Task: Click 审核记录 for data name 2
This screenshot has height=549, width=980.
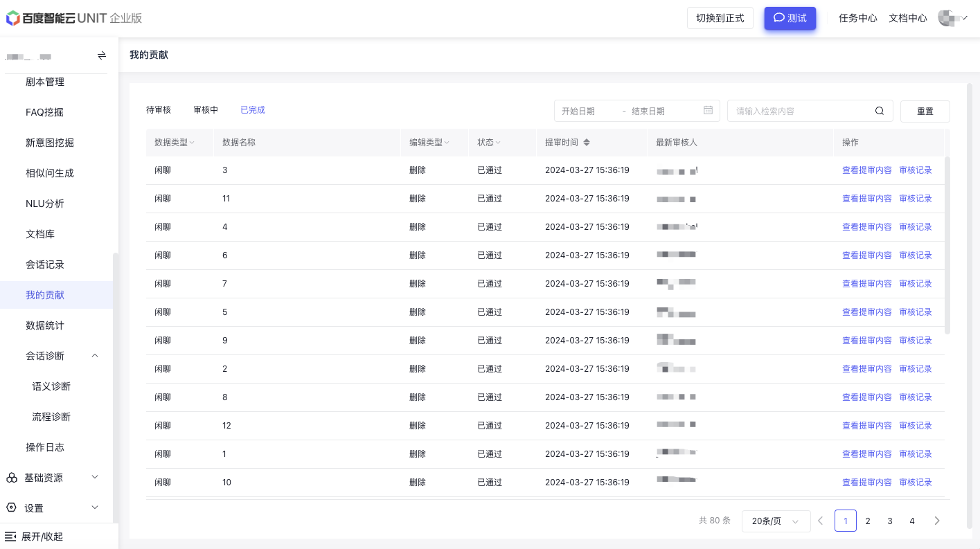Action: pos(916,369)
